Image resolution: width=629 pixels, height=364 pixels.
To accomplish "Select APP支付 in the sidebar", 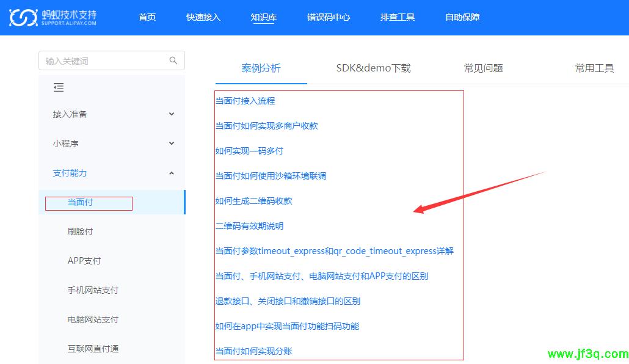I will 84,261.
